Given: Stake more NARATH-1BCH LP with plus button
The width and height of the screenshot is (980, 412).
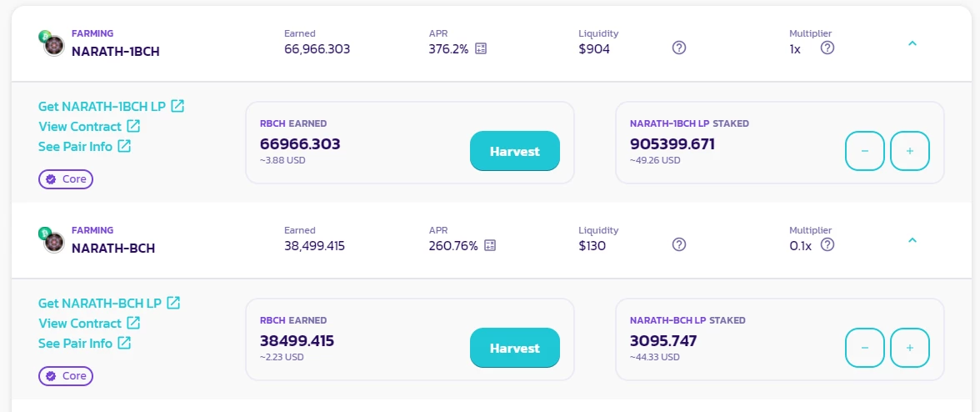Looking at the screenshot, I should [910, 151].
